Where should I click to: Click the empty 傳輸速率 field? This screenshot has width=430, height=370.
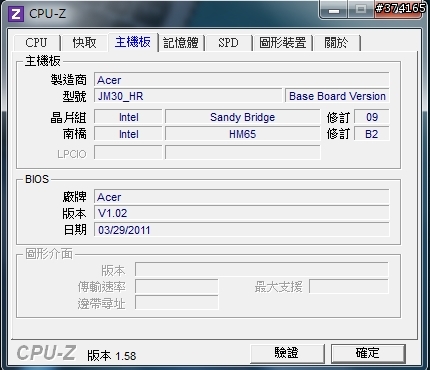click(177, 286)
